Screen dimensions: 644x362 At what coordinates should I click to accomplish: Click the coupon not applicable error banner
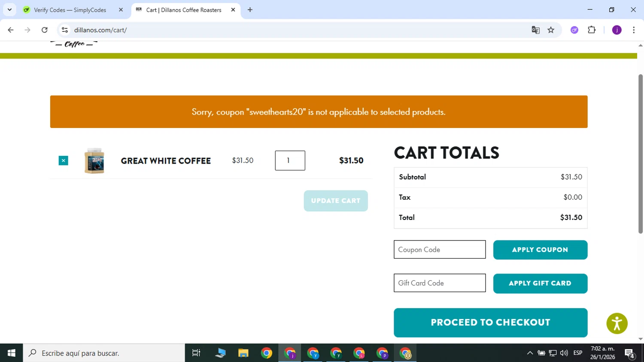click(319, 112)
